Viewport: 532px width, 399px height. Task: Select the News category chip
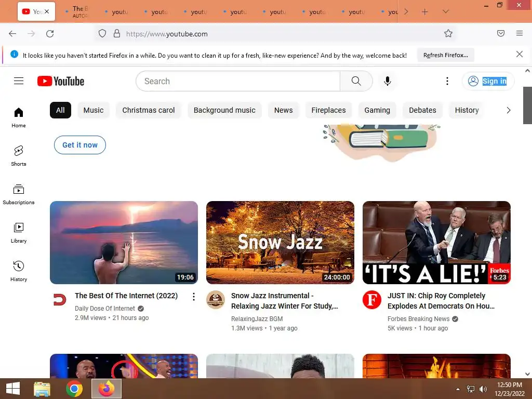point(283,110)
